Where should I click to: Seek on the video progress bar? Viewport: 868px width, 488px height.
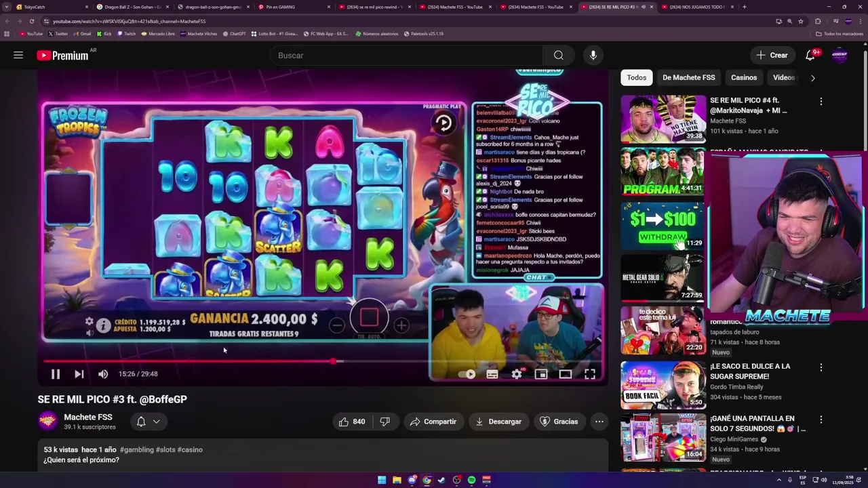[x=323, y=361]
